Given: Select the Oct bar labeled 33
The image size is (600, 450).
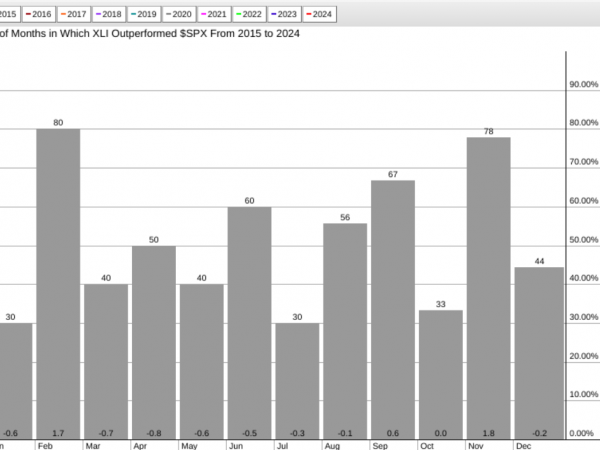Looking at the screenshot, I should pos(441,375).
